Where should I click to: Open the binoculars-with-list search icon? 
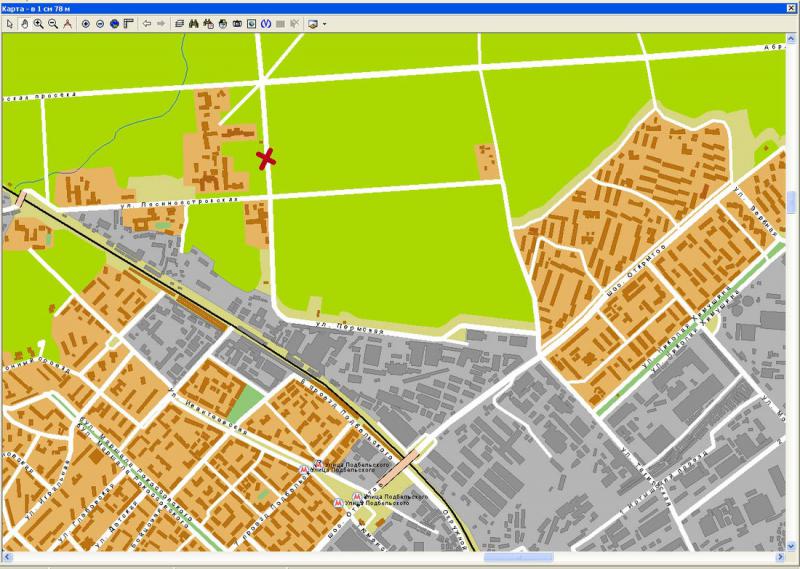tap(208, 24)
